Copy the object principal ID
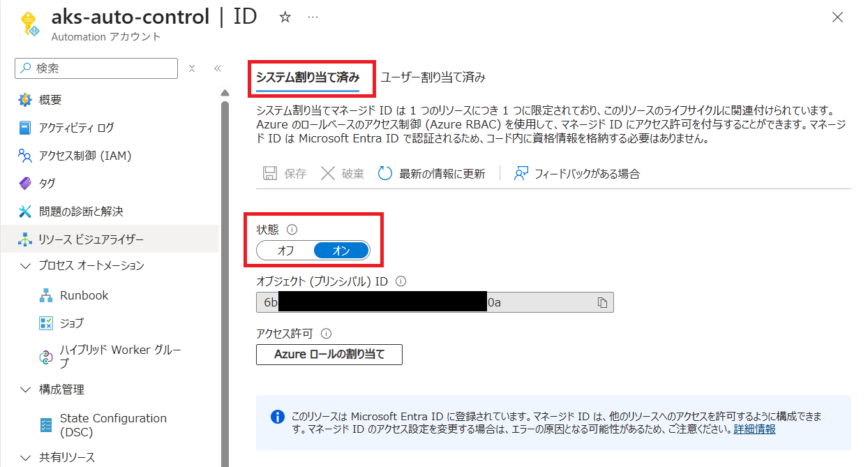The image size is (868, 467). [602, 302]
